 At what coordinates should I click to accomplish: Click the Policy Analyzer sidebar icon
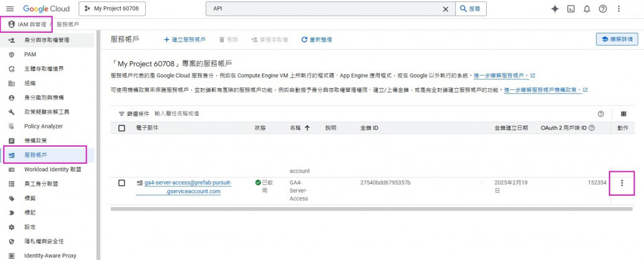[11, 127]
